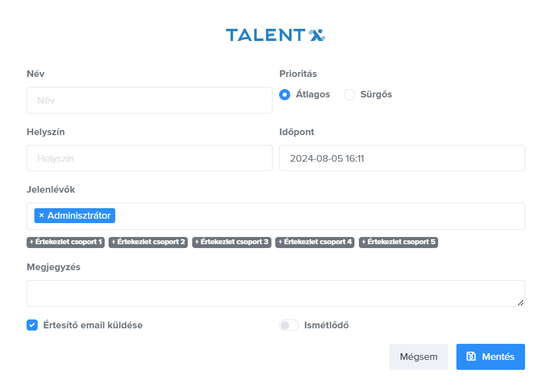This screenshot has height=392, width=550.
Task: Click the Megjegyzés textarea resize handle
Action: tap(521, 303)
